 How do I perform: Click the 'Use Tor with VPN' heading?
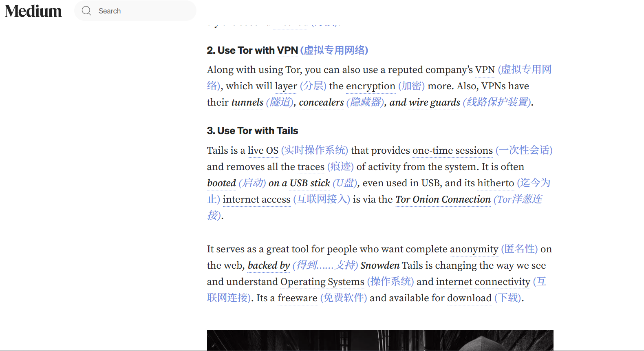252,50
